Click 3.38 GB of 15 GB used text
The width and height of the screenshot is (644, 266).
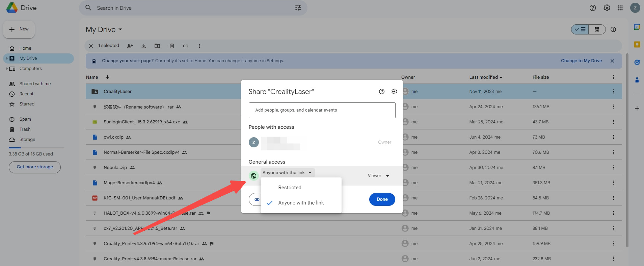coord(31,154)
